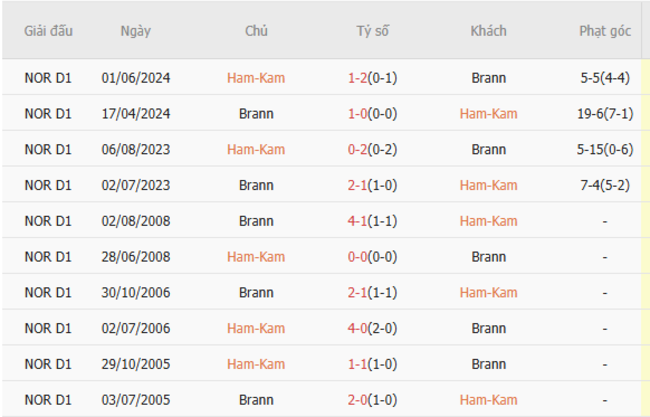Click the "Phạt góc" column header
Image resolution: width=650 pixels, height=417 pixels.
604,31
